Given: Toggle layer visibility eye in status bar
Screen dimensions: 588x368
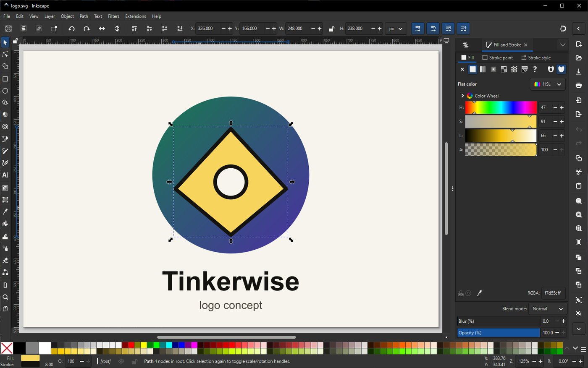Looking at the screenshot, I should tap(121, 361).
